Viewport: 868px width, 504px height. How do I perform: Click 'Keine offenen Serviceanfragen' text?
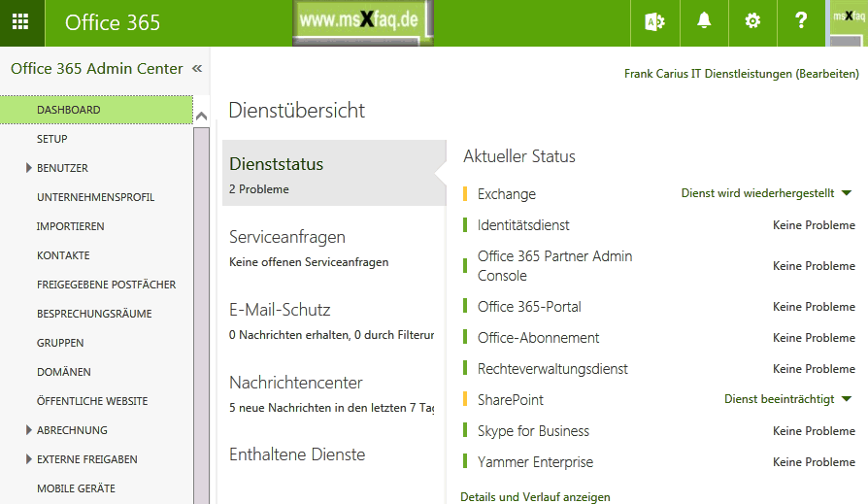[309, 262]
